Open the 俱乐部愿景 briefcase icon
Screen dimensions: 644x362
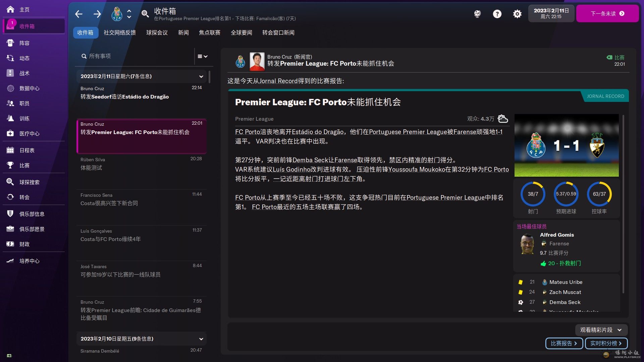(x=10, y=229)
